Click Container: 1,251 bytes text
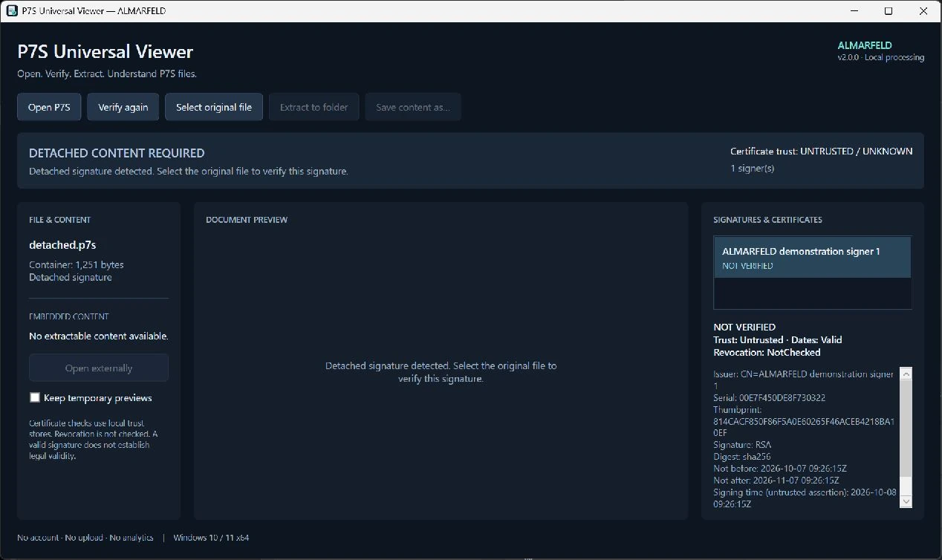 (x=77, y=264)
